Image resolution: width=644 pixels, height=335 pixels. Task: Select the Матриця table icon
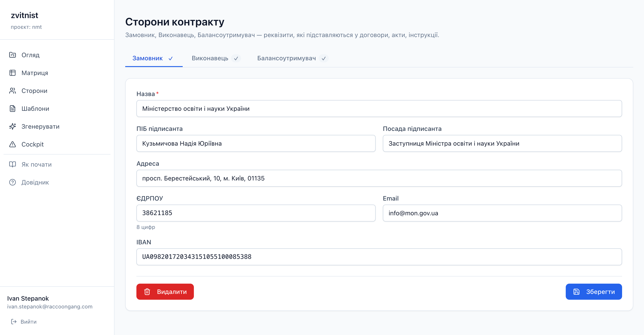[13, 73]
